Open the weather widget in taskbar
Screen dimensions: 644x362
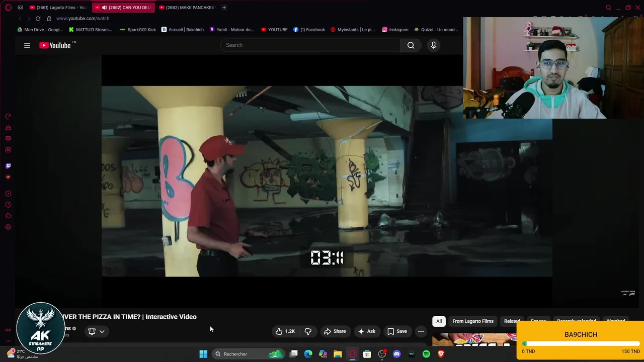[x=23, y=354]
